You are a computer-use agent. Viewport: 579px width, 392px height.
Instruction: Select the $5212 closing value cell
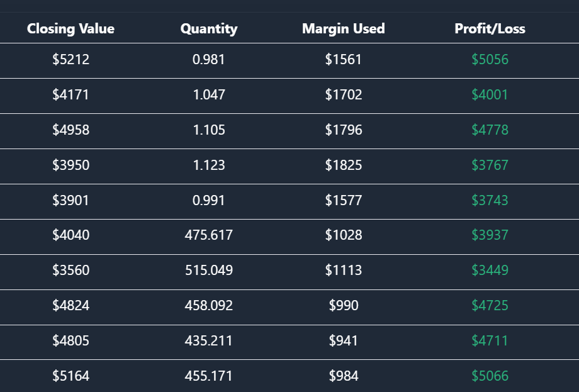tap(71, 60)
